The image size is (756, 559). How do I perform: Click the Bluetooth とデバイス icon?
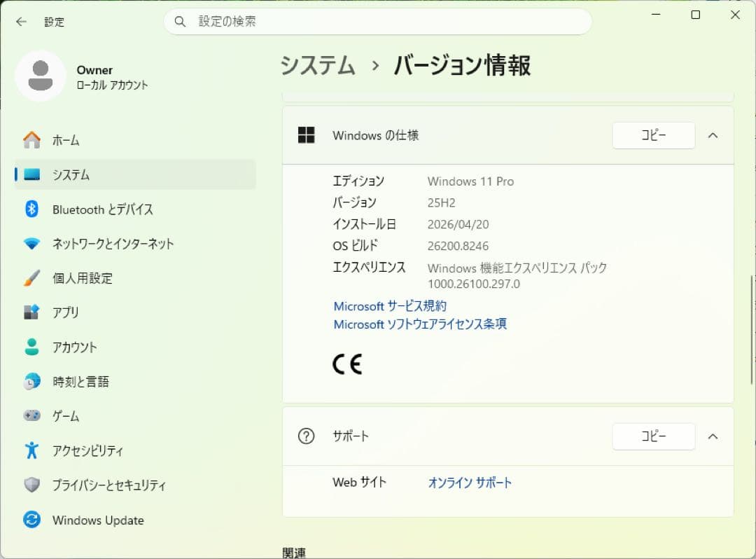(31, 209)
